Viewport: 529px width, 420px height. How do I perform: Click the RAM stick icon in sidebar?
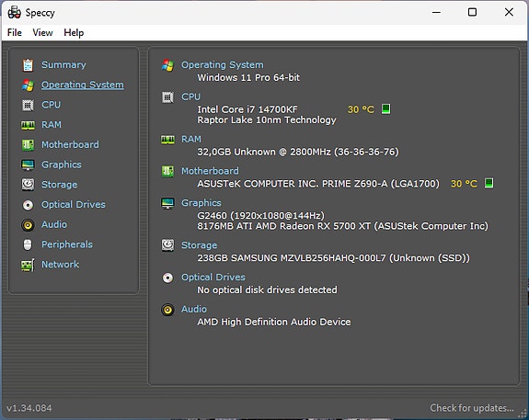(x=28, y=125)
